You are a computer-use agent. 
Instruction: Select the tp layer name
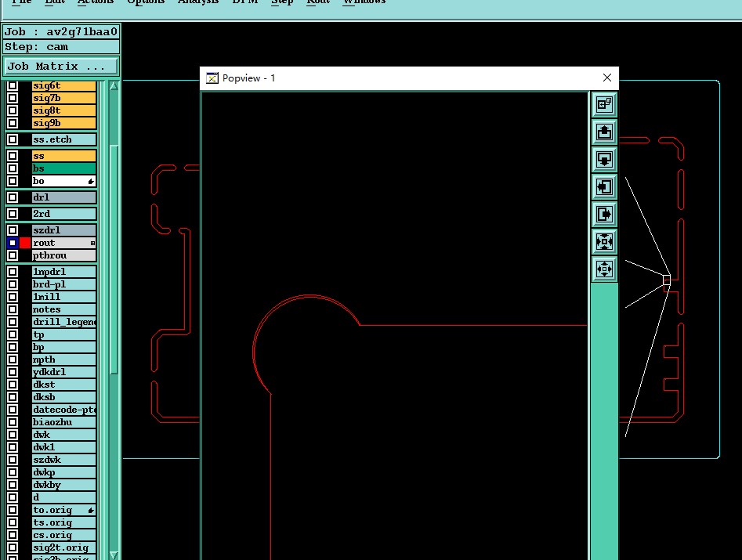point(64,334)
